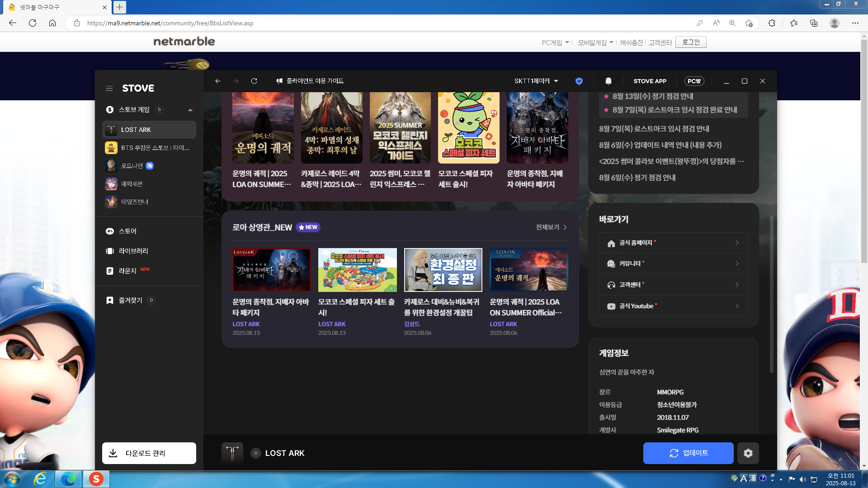Toggle the PC방 mode button

(694, 81)
